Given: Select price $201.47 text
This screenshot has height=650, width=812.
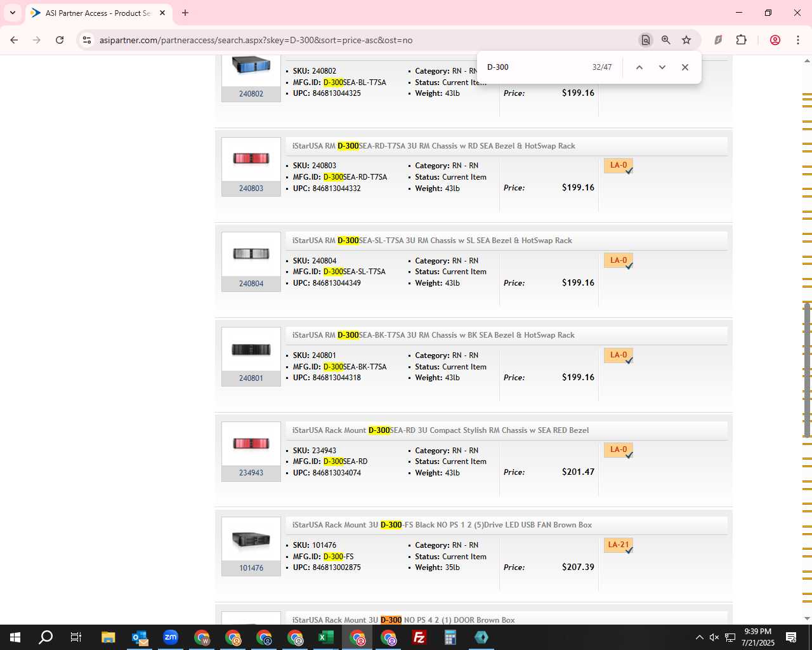Looking at the screenshot, I should [578, 472].
